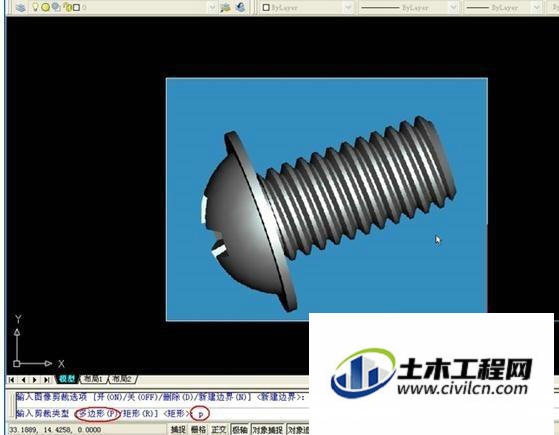
Task: Click the Layer Previous icon
Action: pos(241,7)
